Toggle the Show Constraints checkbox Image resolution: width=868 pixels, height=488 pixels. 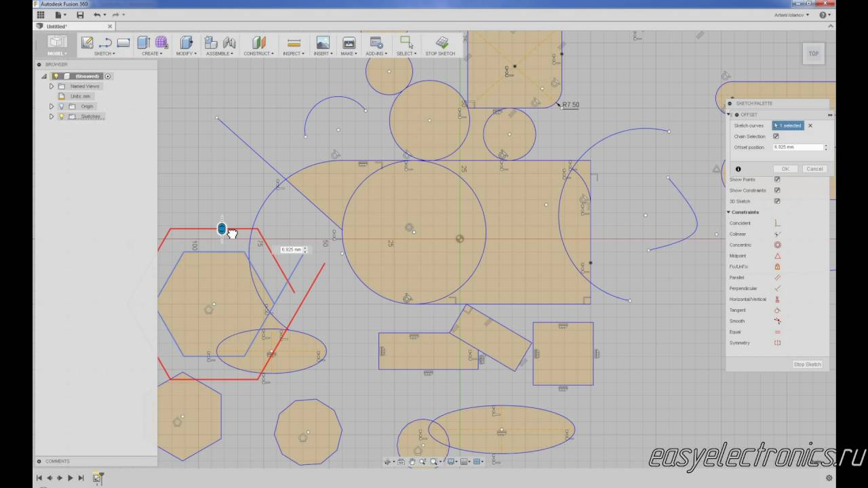tap(777, 190)
